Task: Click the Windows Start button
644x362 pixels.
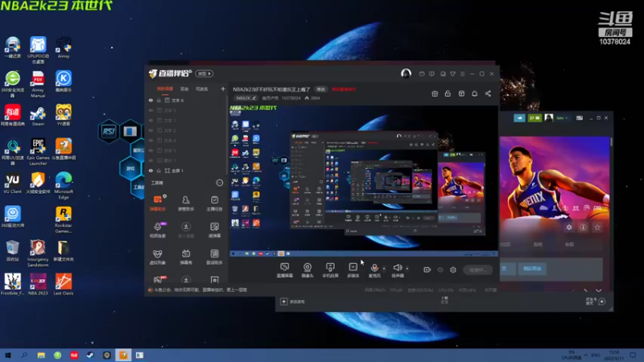Action: click(x=8, y=355)
